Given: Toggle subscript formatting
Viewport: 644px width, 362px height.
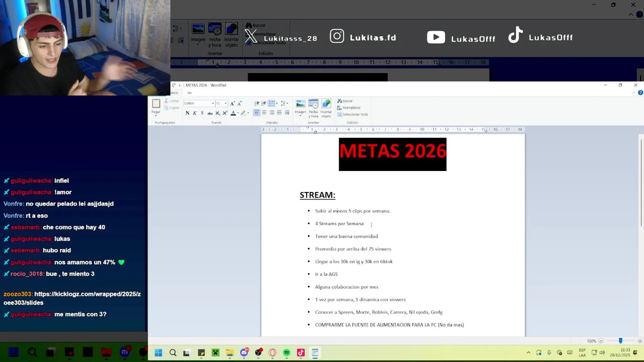Looking at the screenshot, I should tap(217, 113).
